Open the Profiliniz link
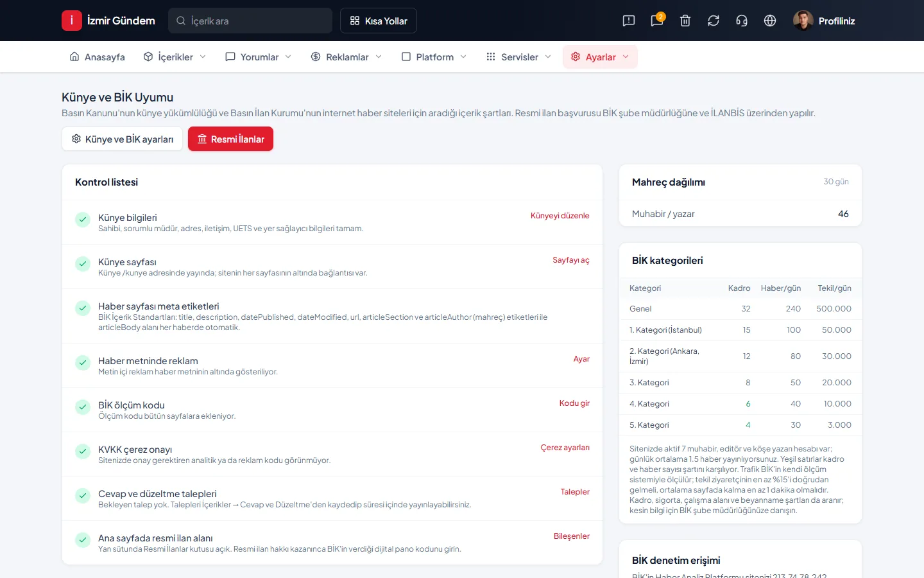The width and height of the screenshot is (924, 578). coord(837,21)
